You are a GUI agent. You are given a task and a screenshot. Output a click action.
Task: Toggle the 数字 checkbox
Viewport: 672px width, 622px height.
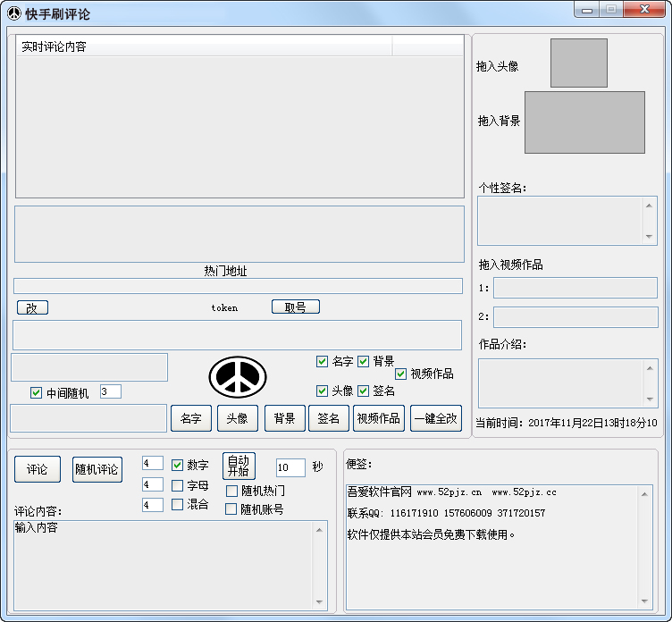(177, 465)
